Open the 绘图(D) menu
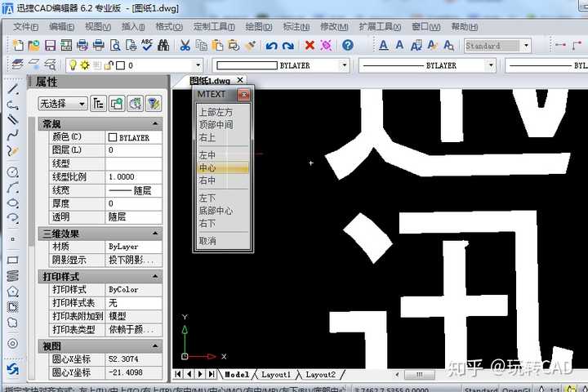 (x=259, y=27)
